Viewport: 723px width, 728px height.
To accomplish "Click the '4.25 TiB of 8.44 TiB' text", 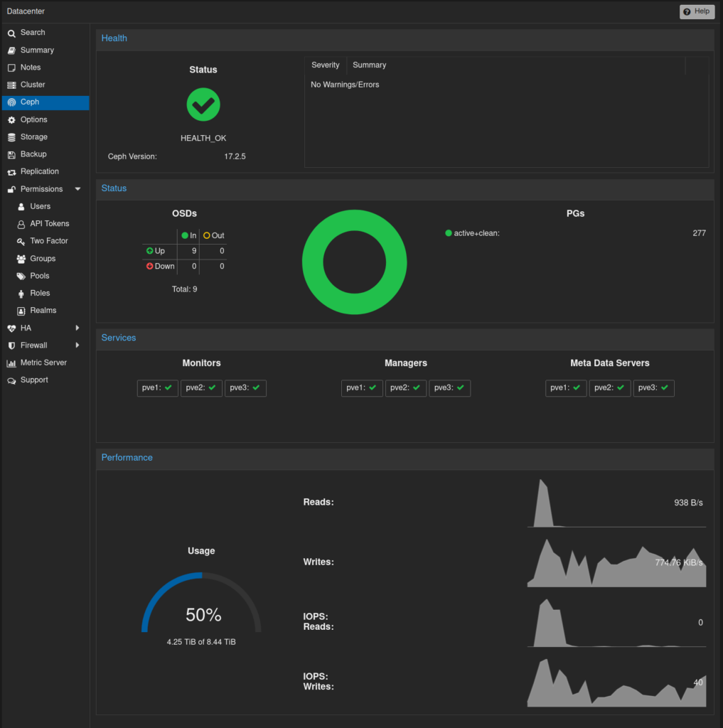I will coord(201,642).
